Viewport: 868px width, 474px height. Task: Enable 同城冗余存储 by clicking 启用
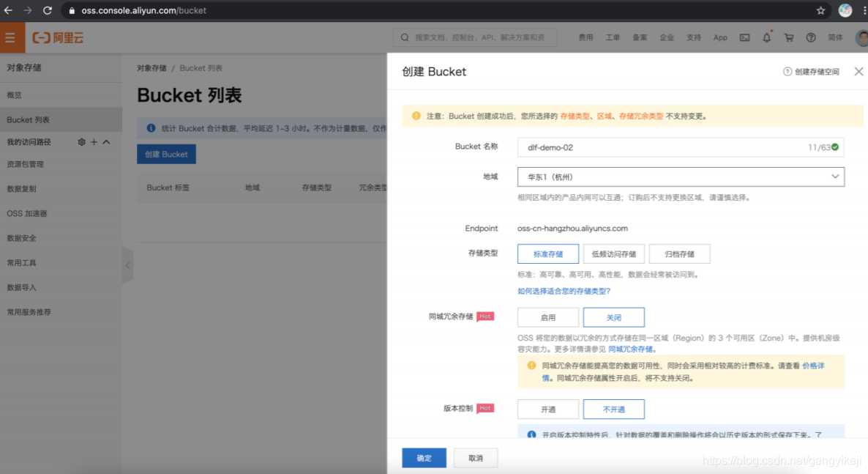click(547, 316)
